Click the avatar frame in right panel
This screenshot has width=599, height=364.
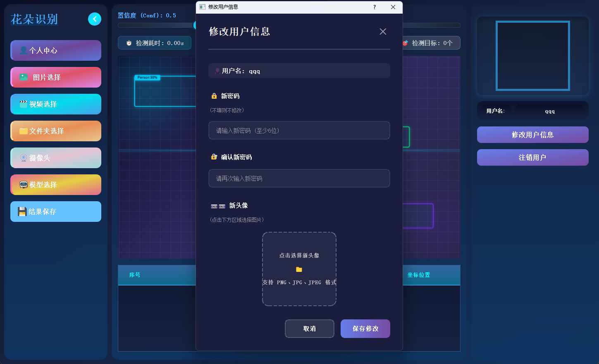(533, 56)
